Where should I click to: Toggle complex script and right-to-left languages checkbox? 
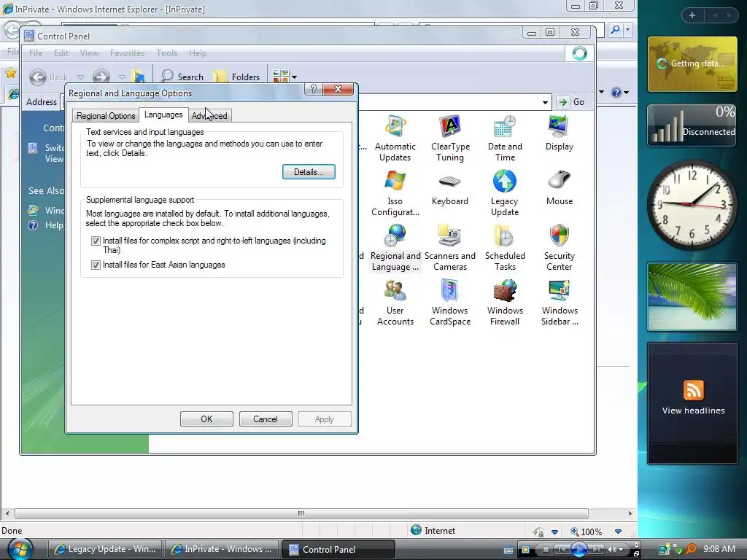coord(96,241)
